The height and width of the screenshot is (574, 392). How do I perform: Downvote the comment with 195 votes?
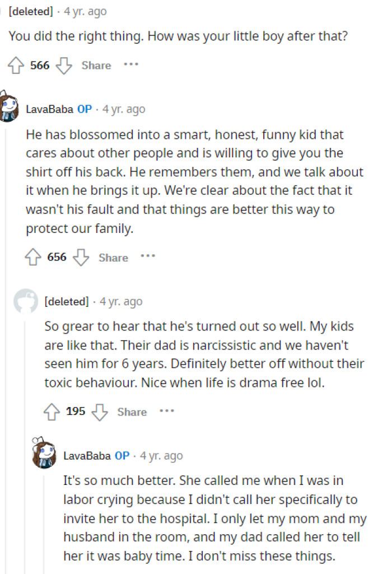100,412
